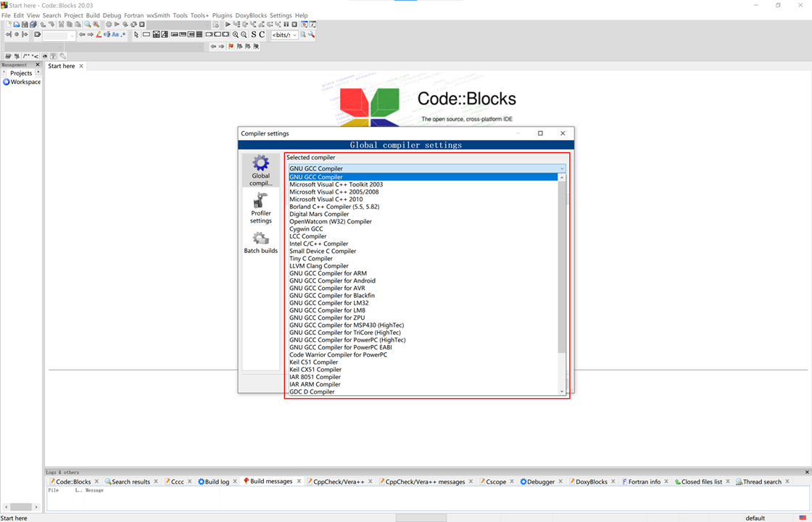Viewport: 812px width, 522px height.
Task: Click the selection arrow pointer tool icon
Action: click(x=136, y=35)
